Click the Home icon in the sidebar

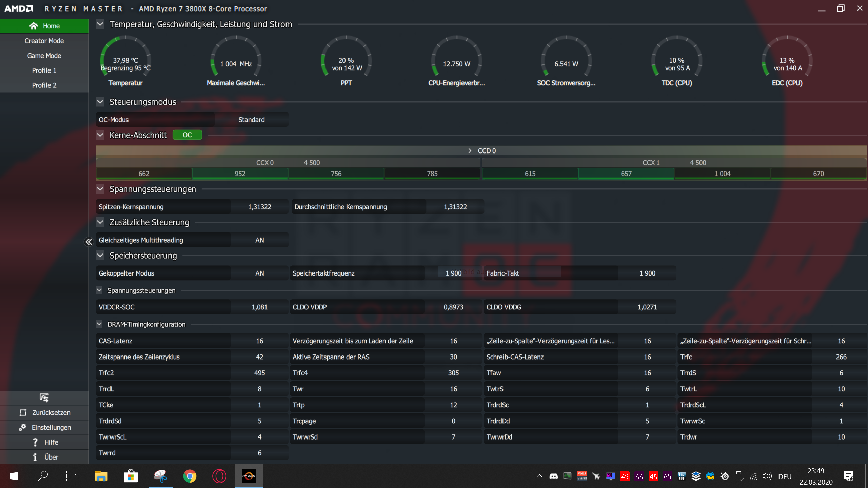click(33, 26)
